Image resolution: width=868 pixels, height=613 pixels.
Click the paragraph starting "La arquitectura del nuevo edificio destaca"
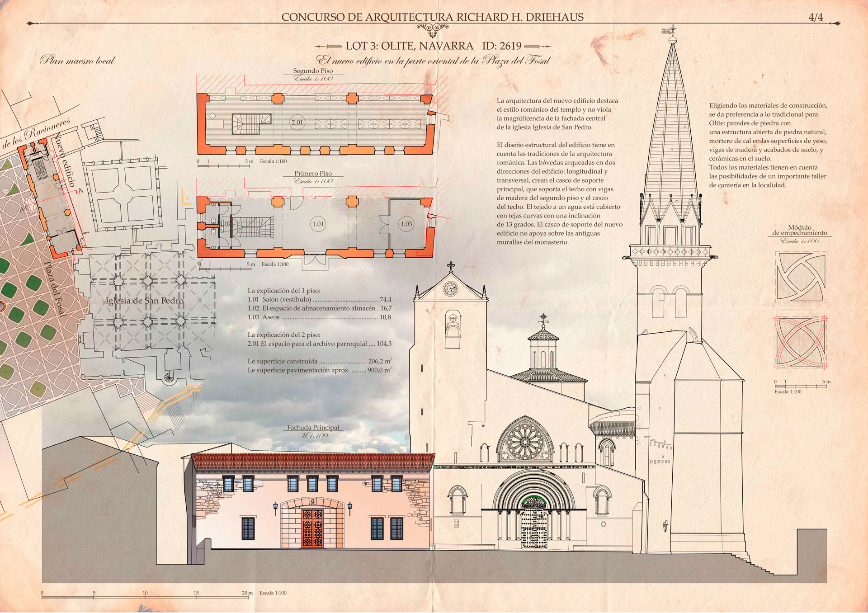click(557, 114)
